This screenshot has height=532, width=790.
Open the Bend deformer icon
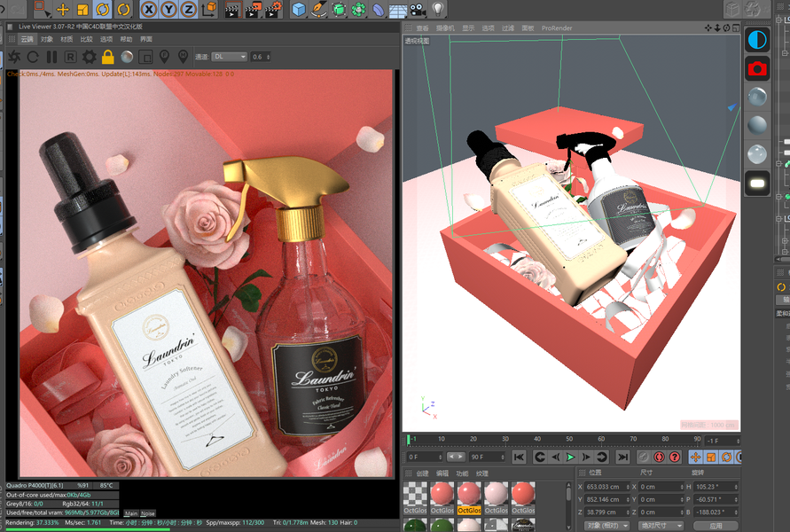pyautogui.click(x=378, y=9)
